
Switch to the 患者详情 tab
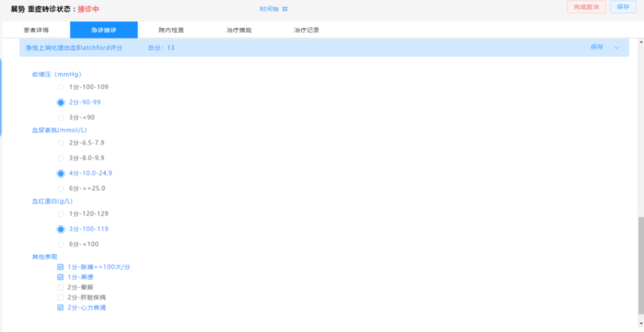tap(36, 30)
